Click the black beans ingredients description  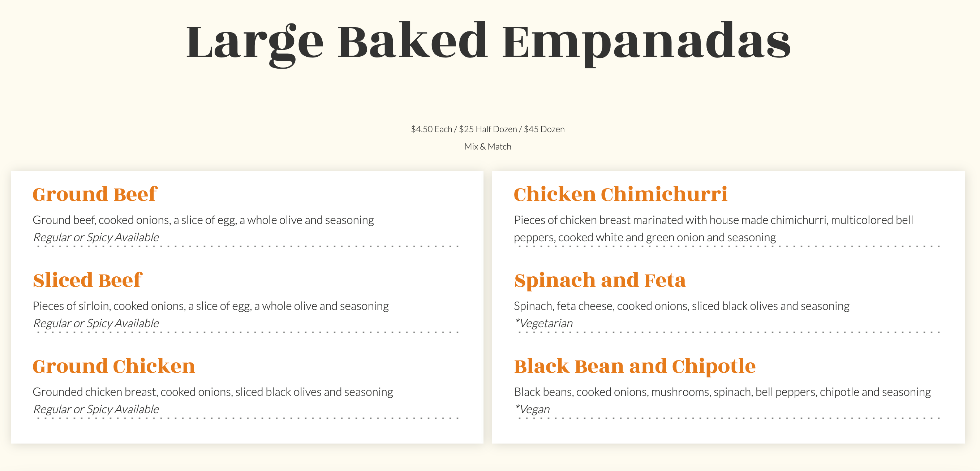[722, 392]
